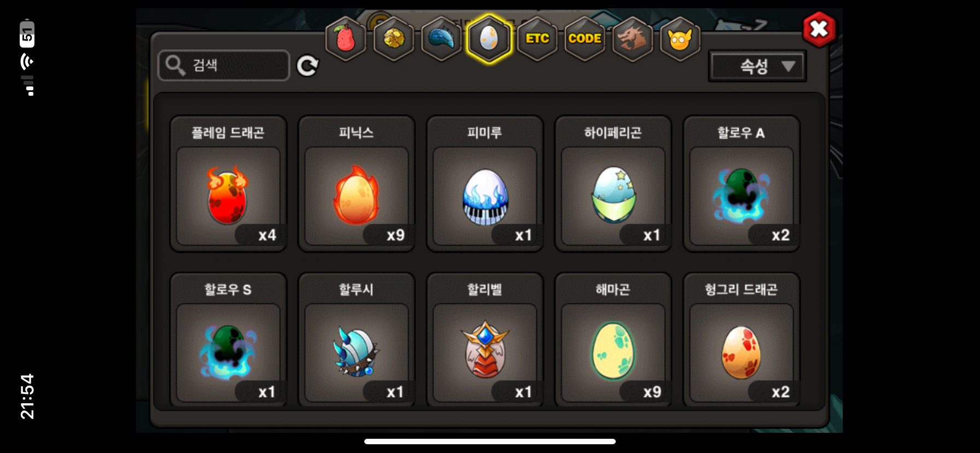The width and height of the screenshot is (980, 453).
Task: Choose the 피미루 piano egg
Action: tap(485, 184)
